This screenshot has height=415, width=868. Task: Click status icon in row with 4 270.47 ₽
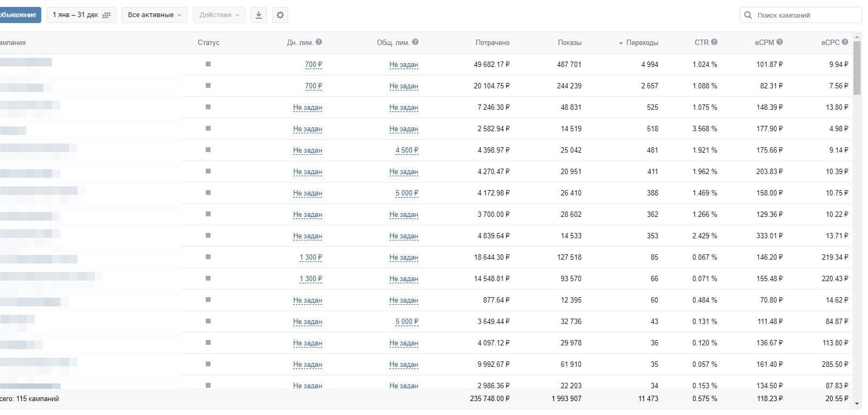[x=208, y=171]
